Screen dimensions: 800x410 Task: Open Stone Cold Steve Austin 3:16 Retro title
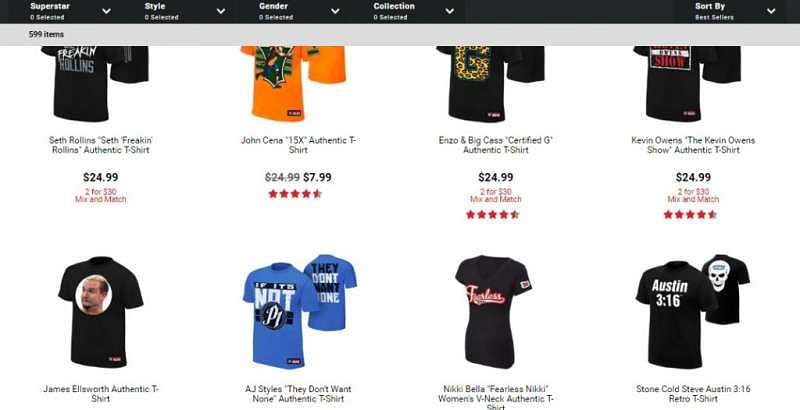693,394
